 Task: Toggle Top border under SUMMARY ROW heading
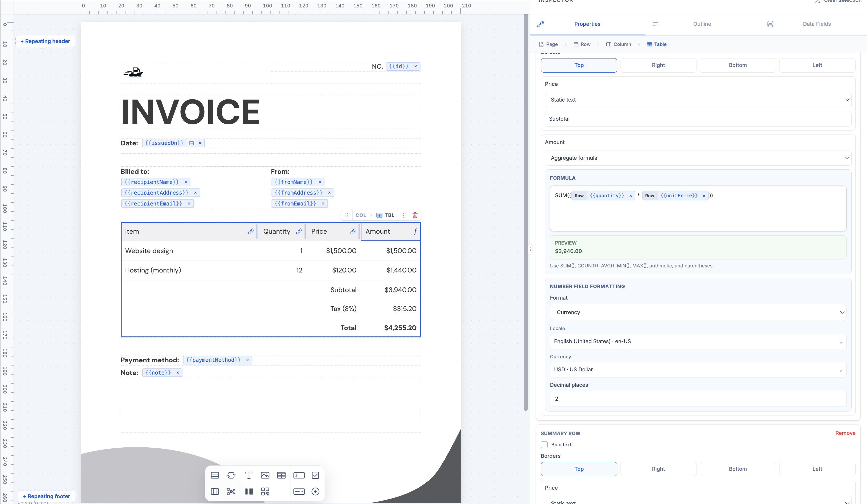pyautogui.click(x=579, y=469)
